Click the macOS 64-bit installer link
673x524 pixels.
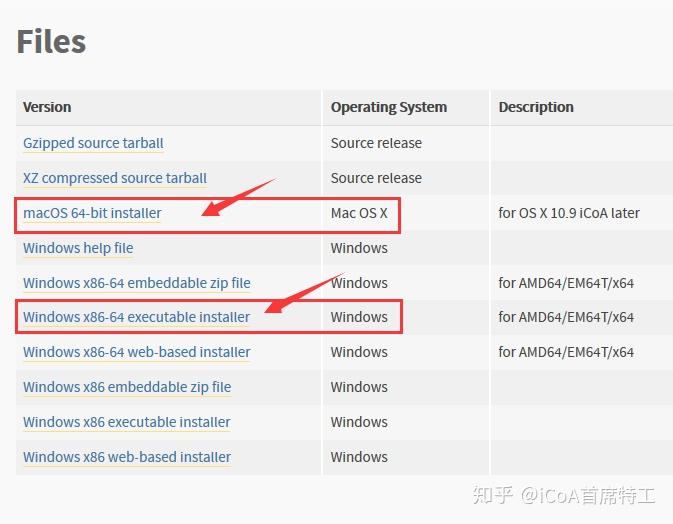(92, 213)
